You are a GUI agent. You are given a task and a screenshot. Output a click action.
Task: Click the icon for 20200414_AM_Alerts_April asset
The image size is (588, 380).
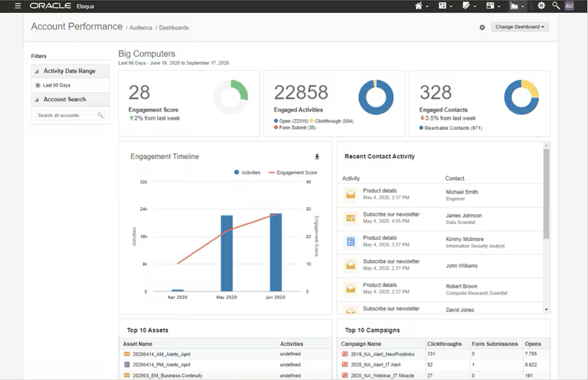point(127,354)
